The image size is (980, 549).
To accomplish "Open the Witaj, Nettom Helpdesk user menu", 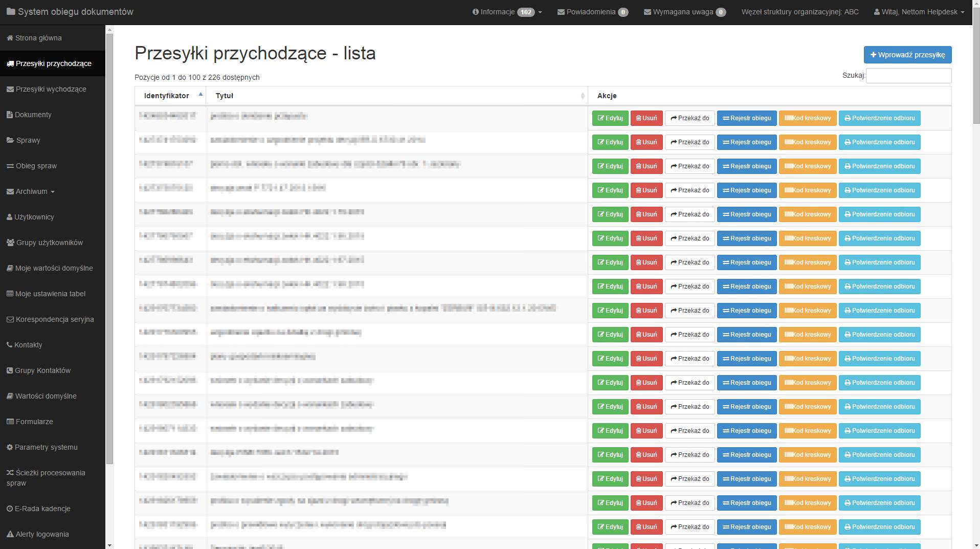I will point(919,12).
